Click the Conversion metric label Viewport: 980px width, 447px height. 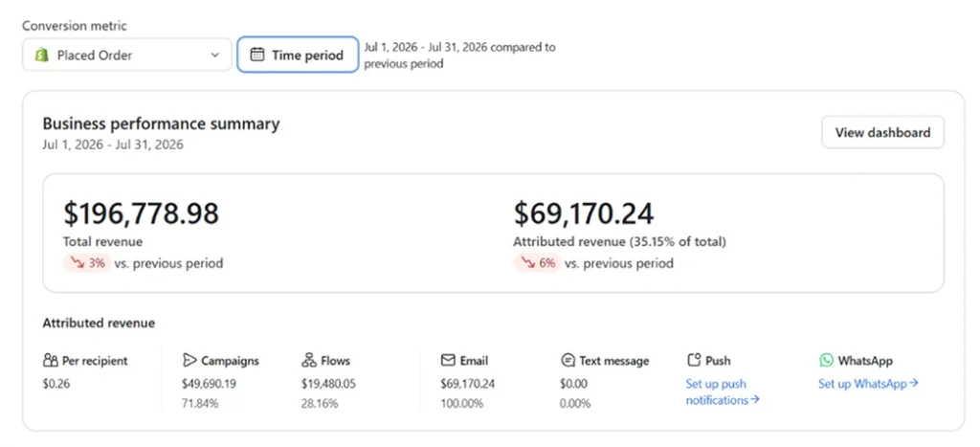click(75, 26)
